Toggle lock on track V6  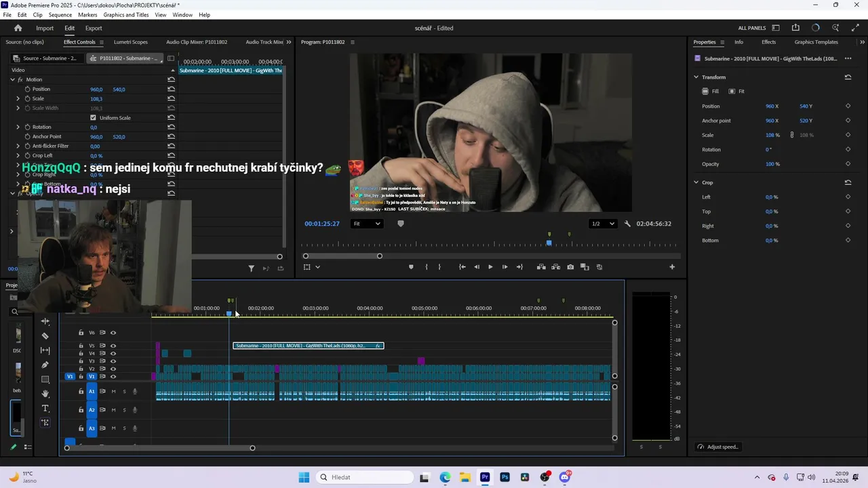(x=81, y=333)
